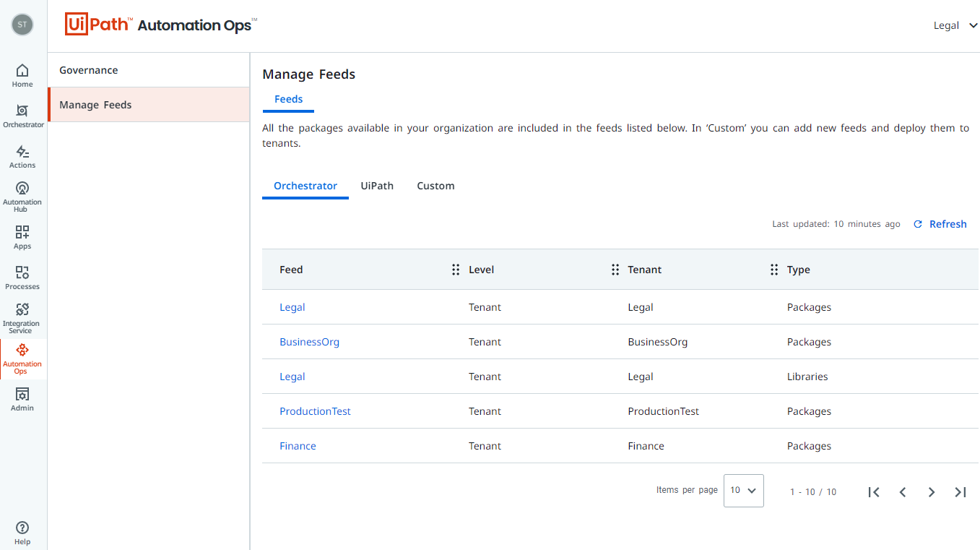This screenshot has width=980, height=550.
Task: Click the Libraries type cell
Action: point(807,377)
